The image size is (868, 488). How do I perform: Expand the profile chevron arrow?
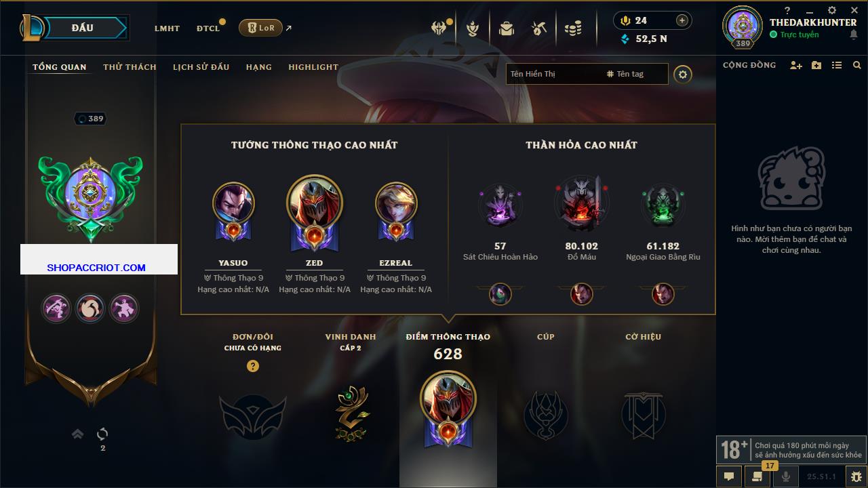click(x=77, y=434)
